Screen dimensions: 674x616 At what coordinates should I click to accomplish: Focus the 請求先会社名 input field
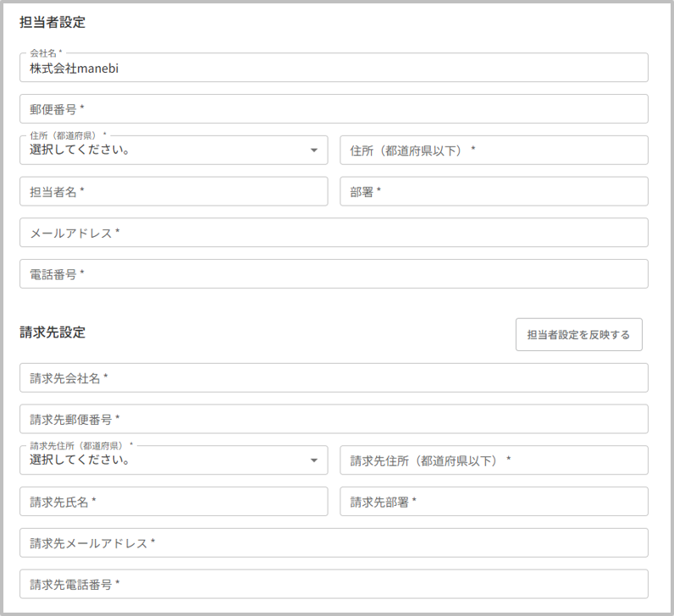pos(334,377)
